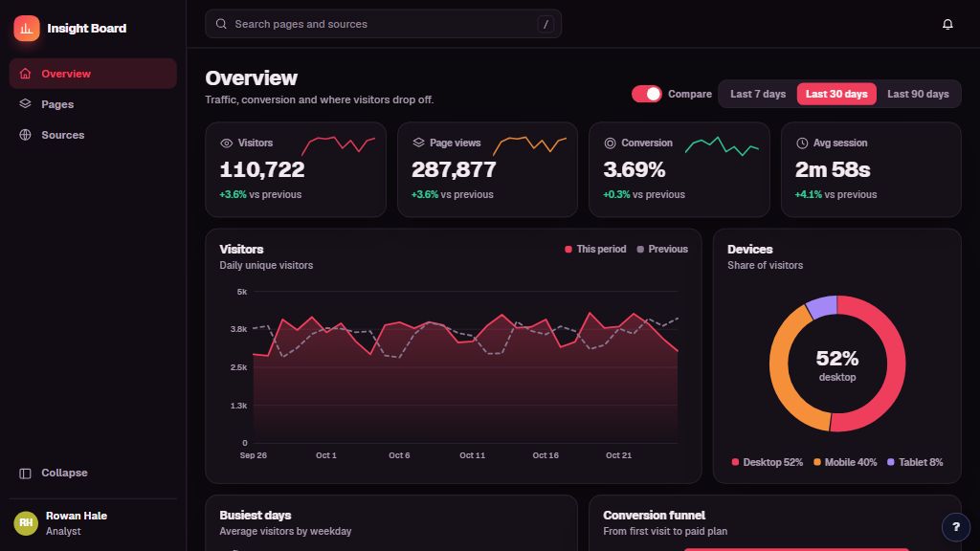Click the Oct 11 axis label
This screenshot has height=551, width=980.
(472, 455)
